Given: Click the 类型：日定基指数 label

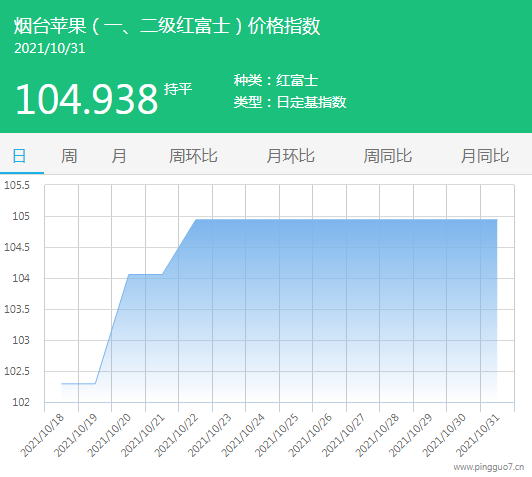Looking at the screenshot, I should [x=290, y=102].
